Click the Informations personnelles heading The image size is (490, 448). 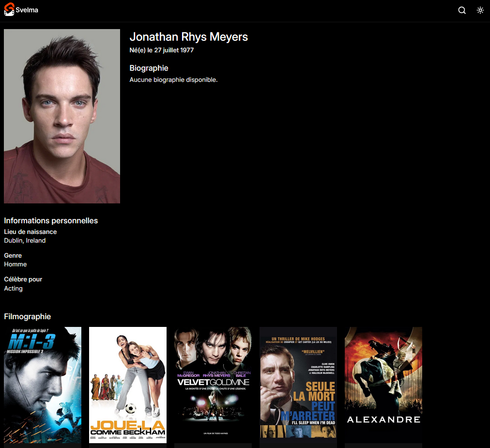[x=50, y=220]
